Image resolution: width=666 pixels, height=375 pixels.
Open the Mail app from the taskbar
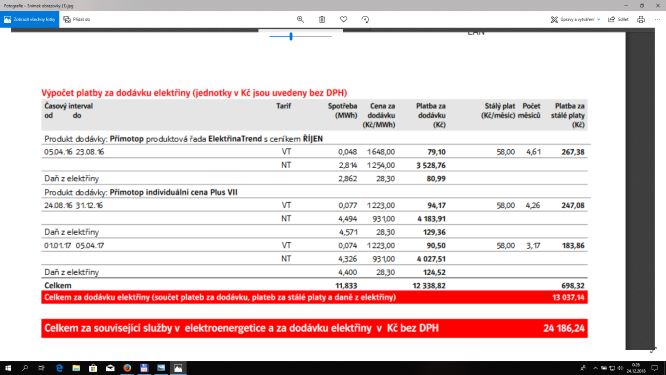point(110,368)
